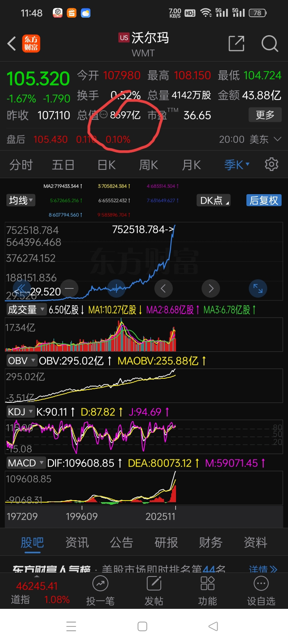The height and width of the screenshot is (644, 288).
Task: Open the 公告 announcements tab
Action: 122,542
